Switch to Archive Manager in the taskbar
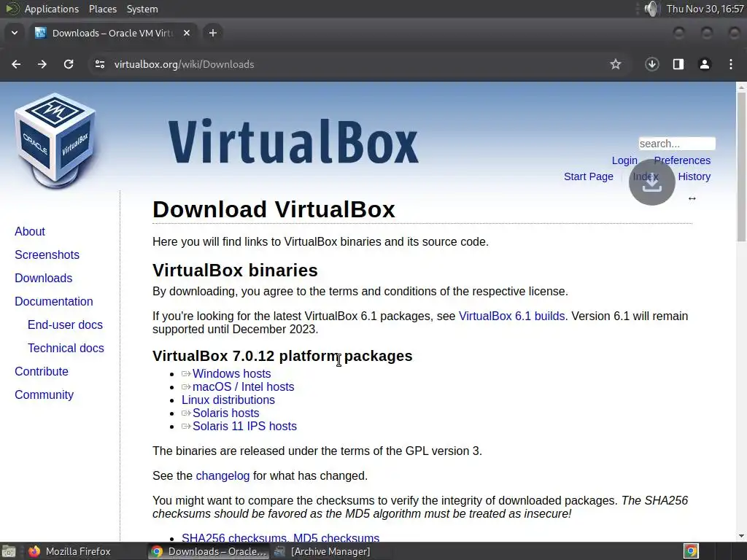Image resolution: width=747 pixels, height=560 pixels. click(x=322, y=551)
